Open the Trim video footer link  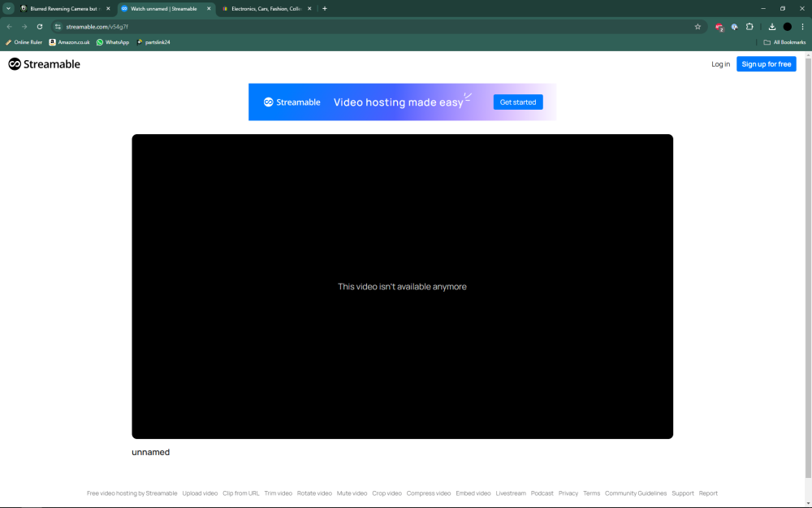[x=278, y=493]
